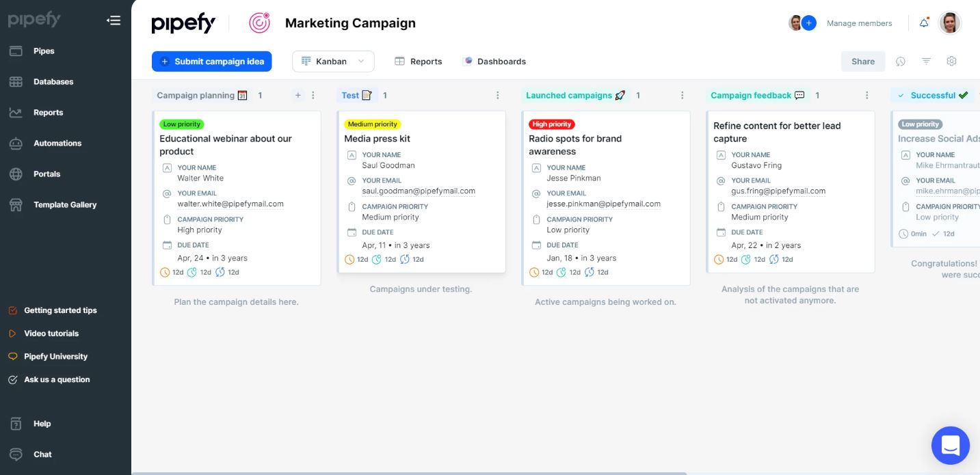
Task: Click the pipe settings gear icon
Action: click(x=951, y=61)
